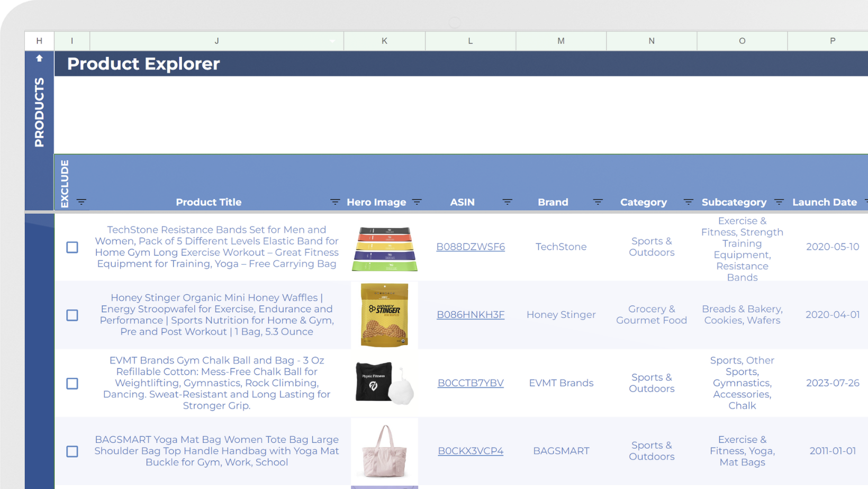Tick the exclude checkbox for BAGSMART yoga bag
The width and height of the screenshot is (868, 489).
(x=72, y=451)
